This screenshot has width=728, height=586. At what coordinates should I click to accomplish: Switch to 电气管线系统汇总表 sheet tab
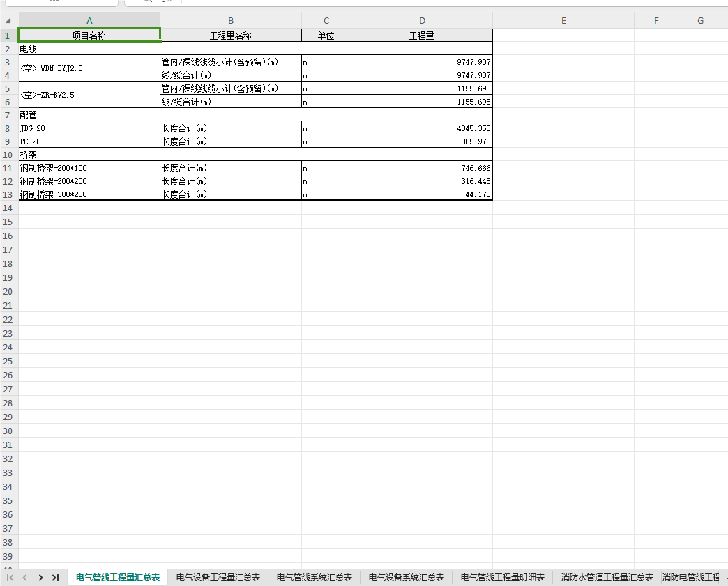pos(314,577)
